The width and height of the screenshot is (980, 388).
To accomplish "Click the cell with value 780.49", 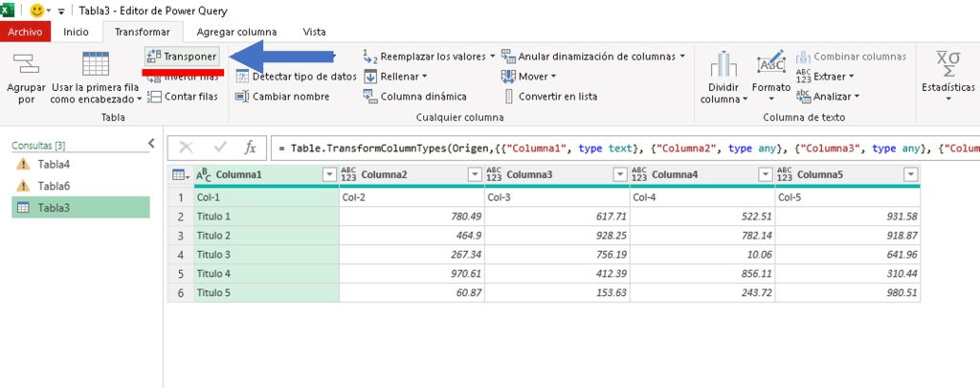I will tap(412, 217).
